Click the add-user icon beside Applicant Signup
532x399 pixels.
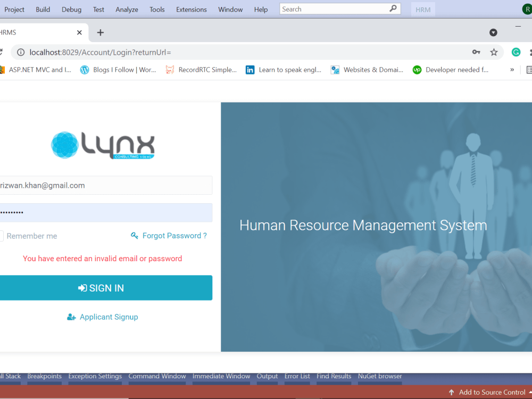pyautogui.click(x=71, y=317)
